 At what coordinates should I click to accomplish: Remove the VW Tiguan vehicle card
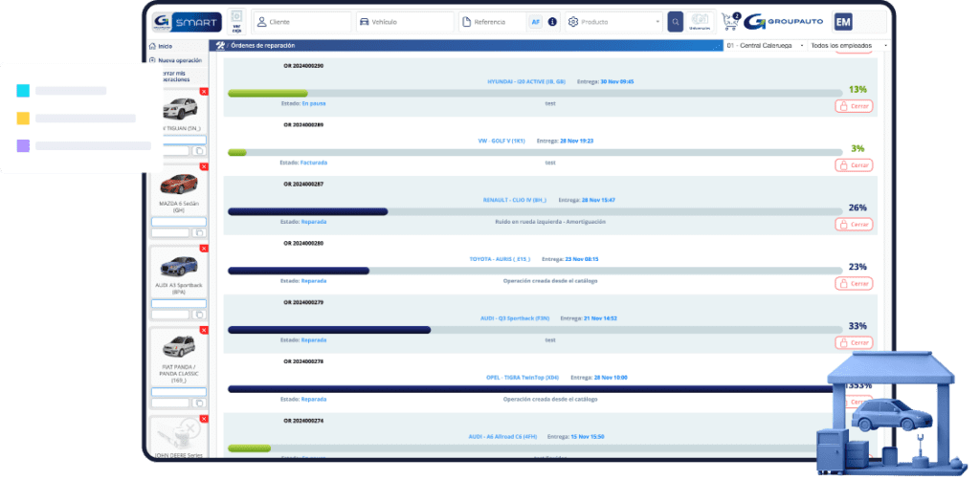[x=204, y=92]
